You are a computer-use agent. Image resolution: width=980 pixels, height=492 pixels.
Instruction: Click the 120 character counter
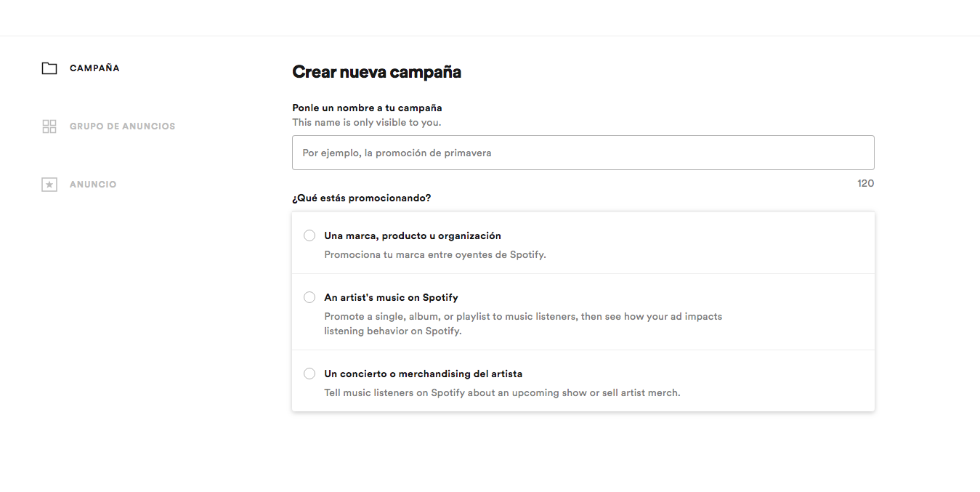point(865,183)
